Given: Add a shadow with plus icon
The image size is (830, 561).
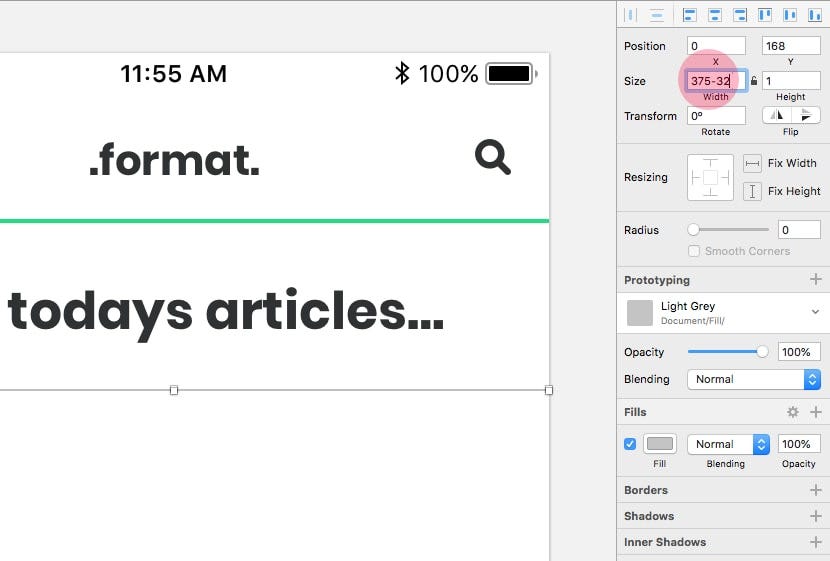Looking at the screenshot, I should [x=816, y=515].
